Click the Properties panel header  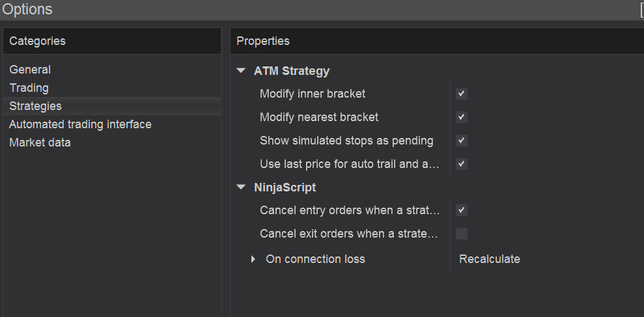click(x=263, y=41)
